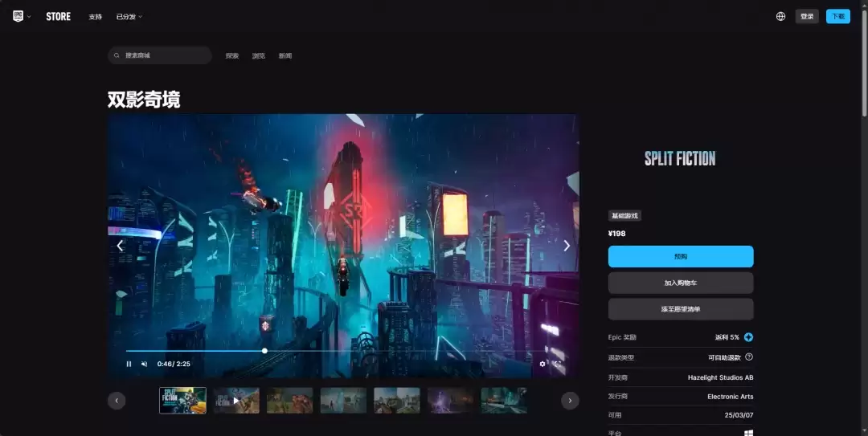The width and height of the screenshot is (868, 436).
Task: Open developer Hazelight Studios AB link
Action: [x=720, y=377]
